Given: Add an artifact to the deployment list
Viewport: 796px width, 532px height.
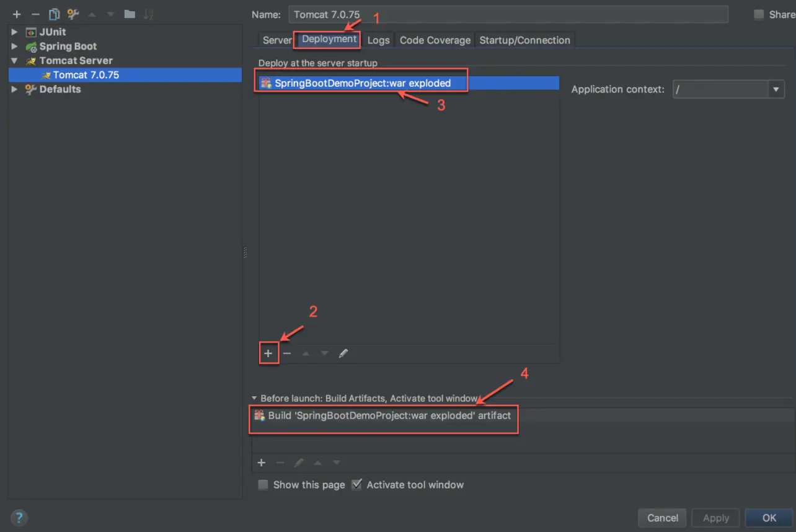Looking at the screenshot, I should click(268, 353).
